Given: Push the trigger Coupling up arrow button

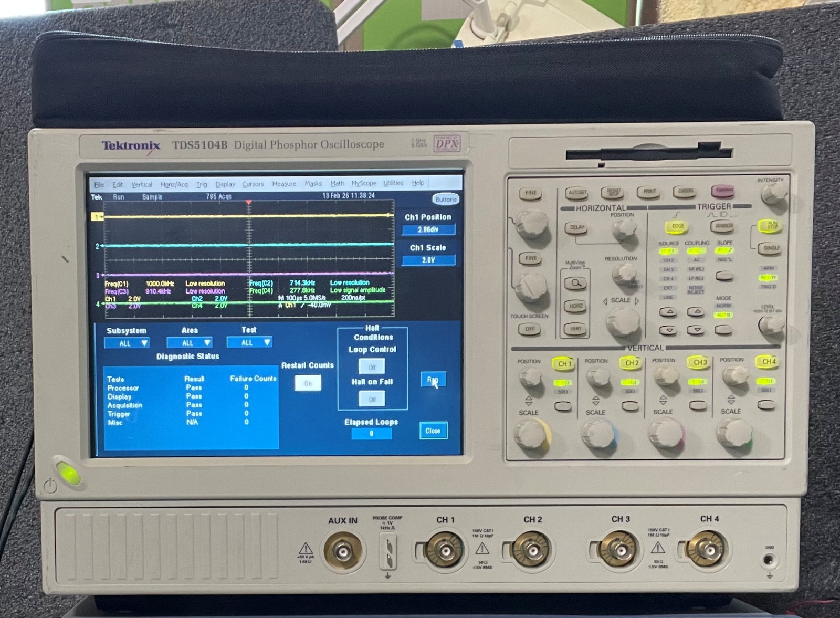Looking at the screenshot, I should 696,312.
